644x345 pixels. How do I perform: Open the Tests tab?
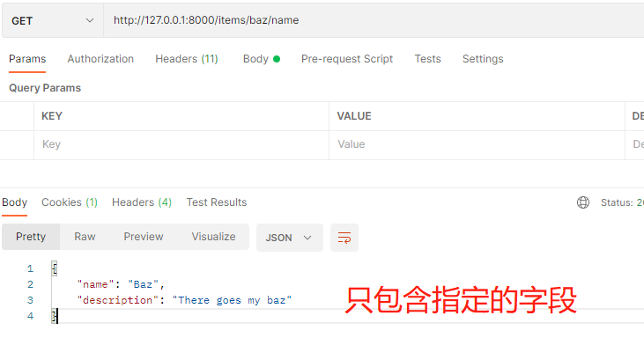pyautogui.click(x=427, y=59)
